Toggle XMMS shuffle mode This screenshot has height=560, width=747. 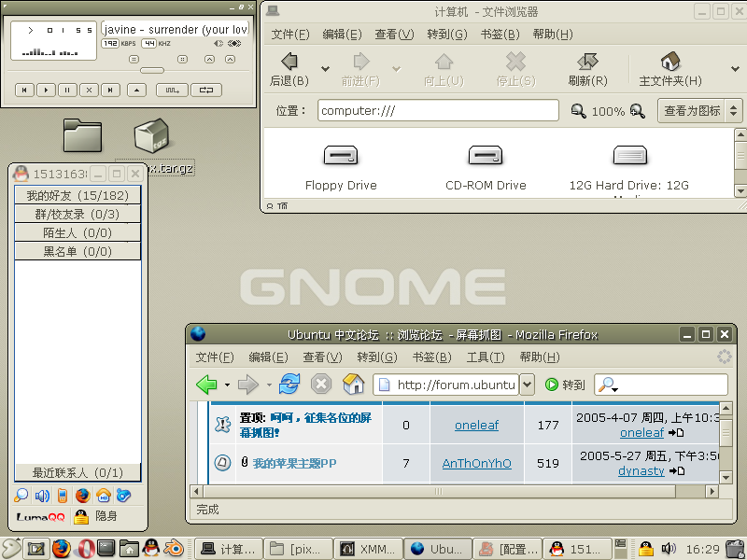tap(173, 90)
